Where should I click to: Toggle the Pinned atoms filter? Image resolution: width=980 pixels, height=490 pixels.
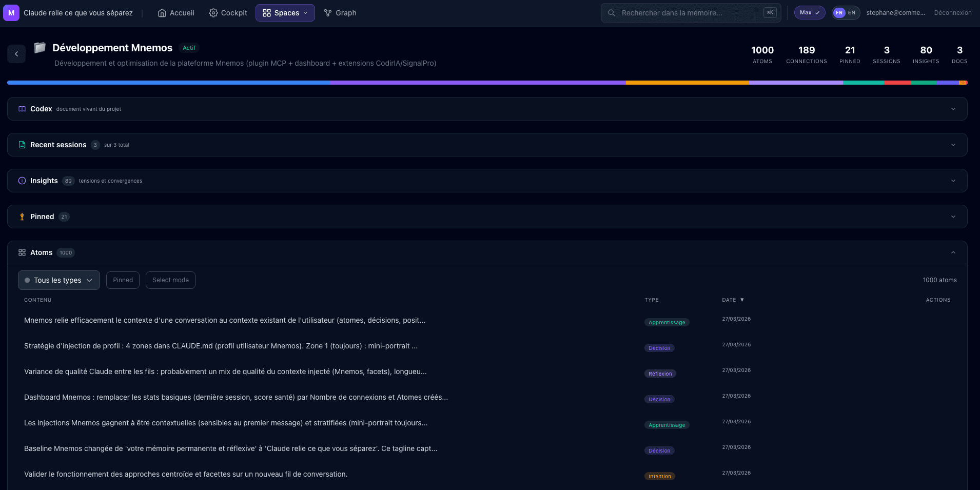coord(123,280)
